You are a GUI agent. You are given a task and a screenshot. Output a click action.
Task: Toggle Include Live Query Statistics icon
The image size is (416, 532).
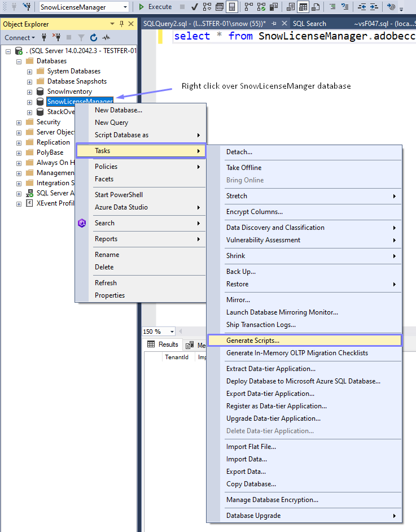pyautogui.click(x=261, y=7)
